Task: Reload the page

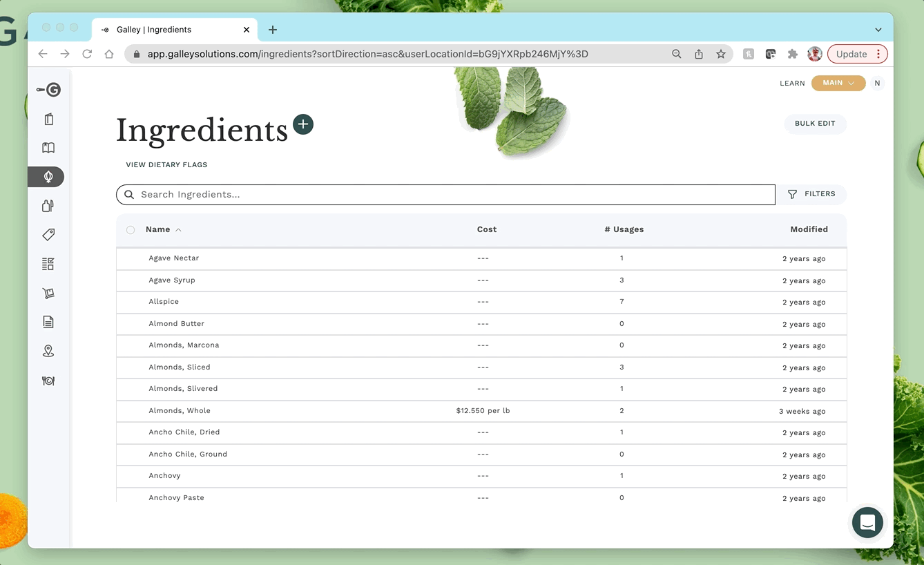Action: (x=87, y=54)
